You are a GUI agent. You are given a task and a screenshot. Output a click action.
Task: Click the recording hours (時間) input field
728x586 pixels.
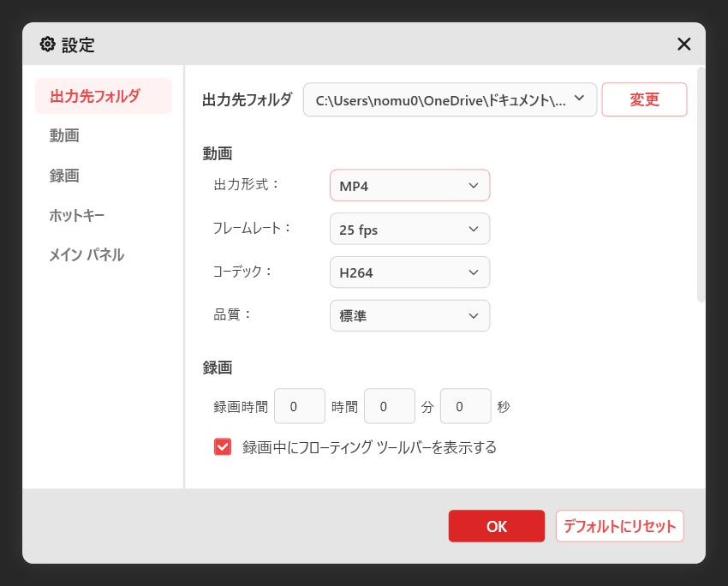(299, 407)
